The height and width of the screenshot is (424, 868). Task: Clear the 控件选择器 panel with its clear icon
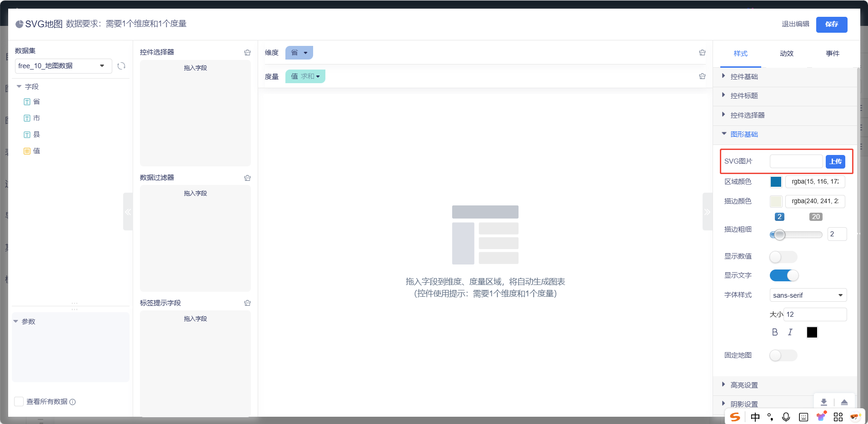tap(247, 53)
